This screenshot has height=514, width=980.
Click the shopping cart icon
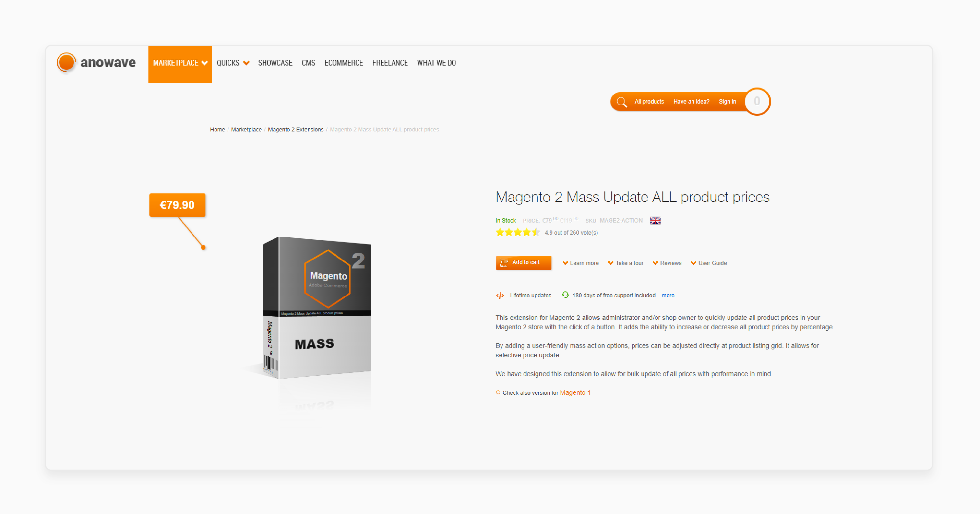[x=757, y=101]
